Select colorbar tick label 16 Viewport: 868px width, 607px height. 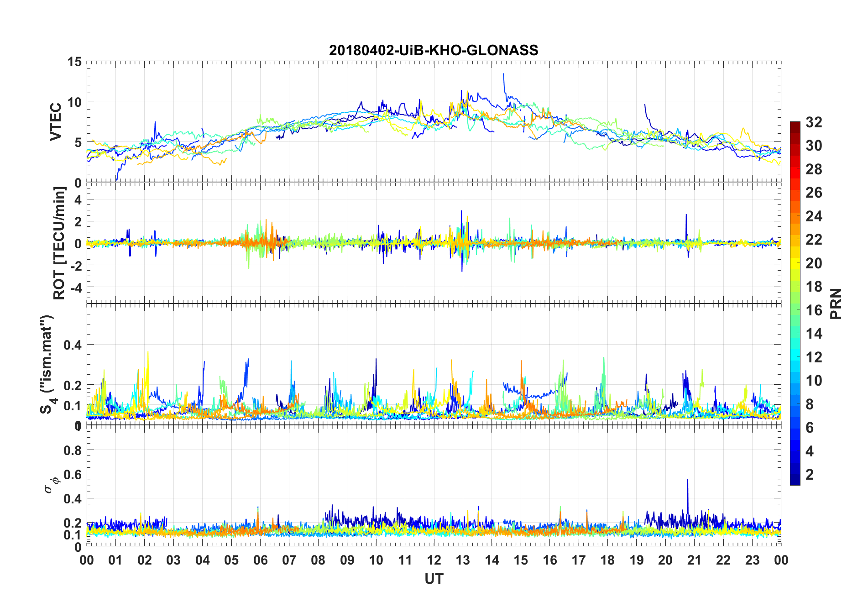click(x=814, y=310)
